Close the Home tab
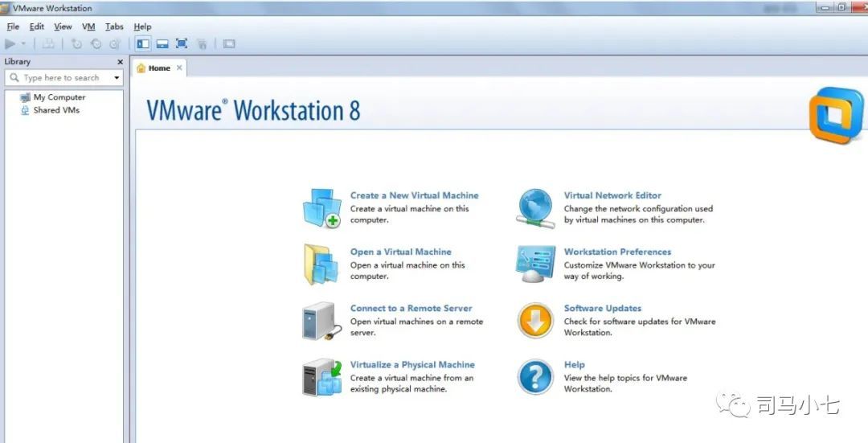The height and width of the screenshot is (443, 868). (178, 68)
